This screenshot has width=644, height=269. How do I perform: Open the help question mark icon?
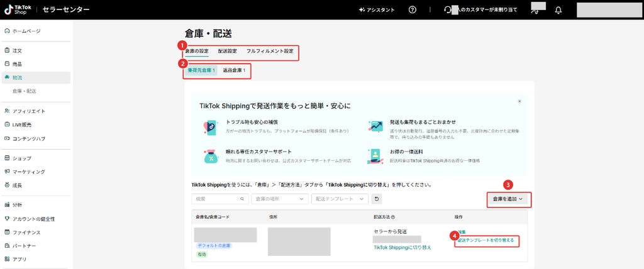413,10
